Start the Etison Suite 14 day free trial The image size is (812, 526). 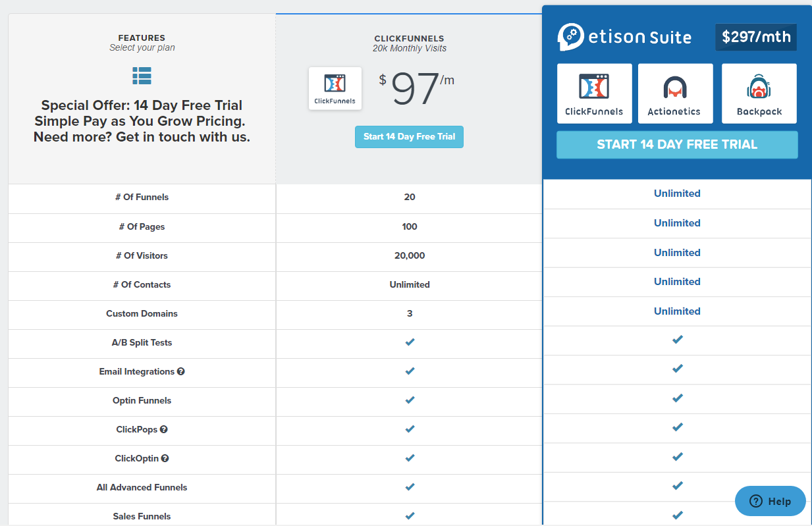click(x=677, y=145)
